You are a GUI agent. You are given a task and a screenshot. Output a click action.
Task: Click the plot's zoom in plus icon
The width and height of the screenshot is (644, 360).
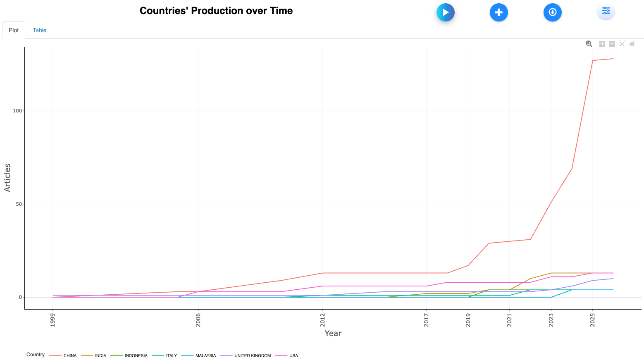(602, 44)
